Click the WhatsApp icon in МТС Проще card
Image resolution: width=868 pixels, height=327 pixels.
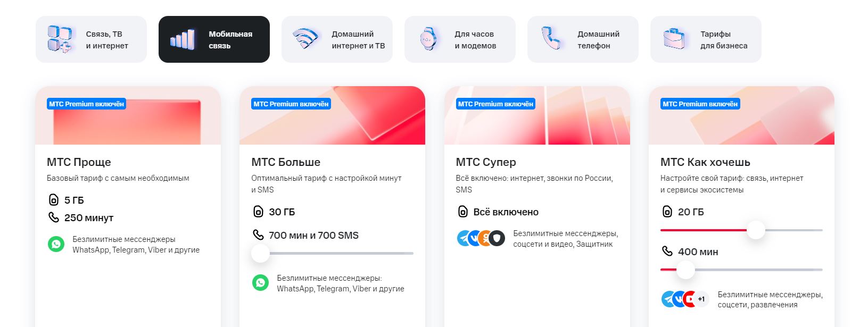tap(56, 244)
